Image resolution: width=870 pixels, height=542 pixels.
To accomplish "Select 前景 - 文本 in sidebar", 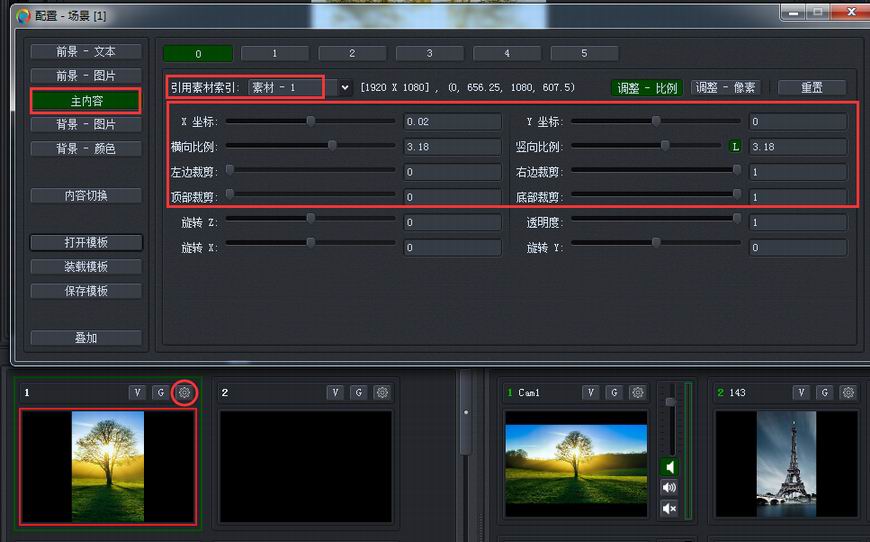I will (86, 52).
